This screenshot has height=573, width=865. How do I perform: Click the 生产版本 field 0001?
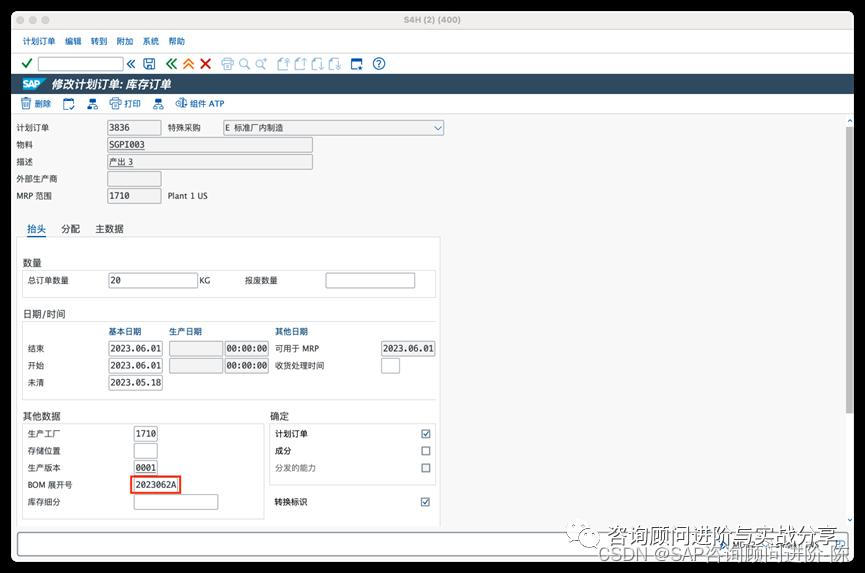146,468
